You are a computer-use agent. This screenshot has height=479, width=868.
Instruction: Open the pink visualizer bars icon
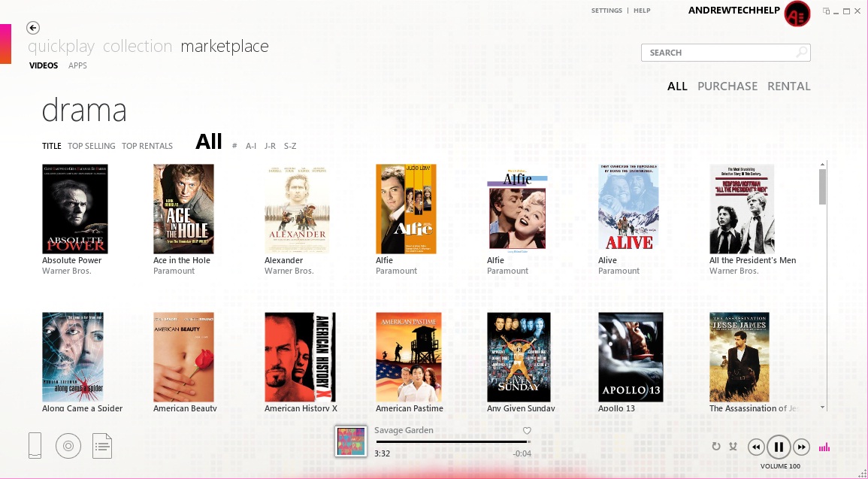click(x=824, y=447)
